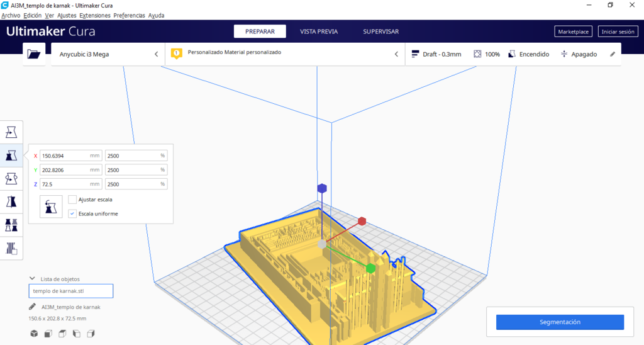644x345 pixels.
Task: Switch to right side view cube icon
Action: tap(91, 334)
